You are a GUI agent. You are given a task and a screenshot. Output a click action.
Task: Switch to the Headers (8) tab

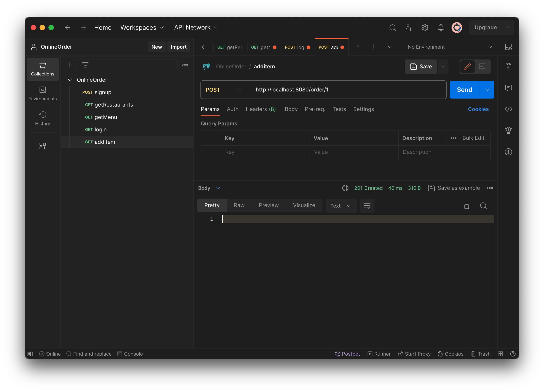pos(260,109)
